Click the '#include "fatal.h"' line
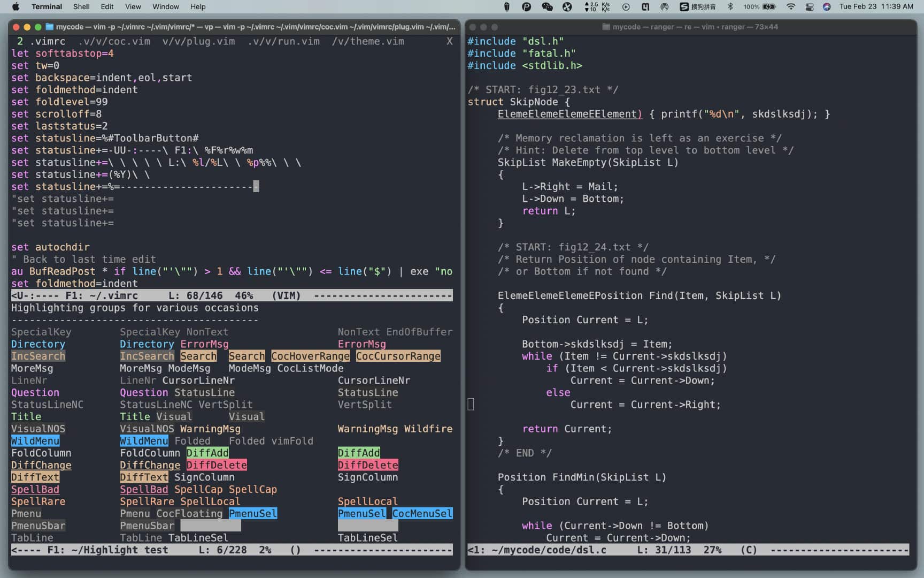This screenshot has height=578, width=924. pos(521,53)
